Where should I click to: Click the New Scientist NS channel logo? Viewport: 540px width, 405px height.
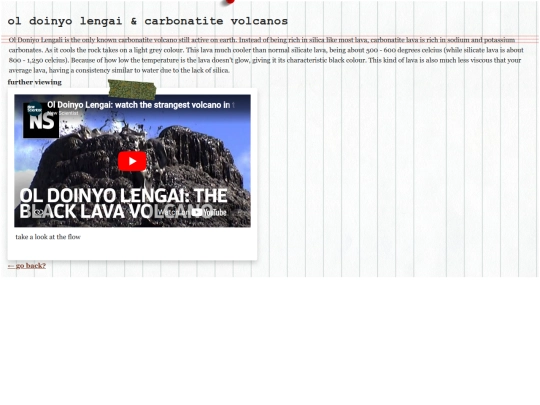(41, 120)
